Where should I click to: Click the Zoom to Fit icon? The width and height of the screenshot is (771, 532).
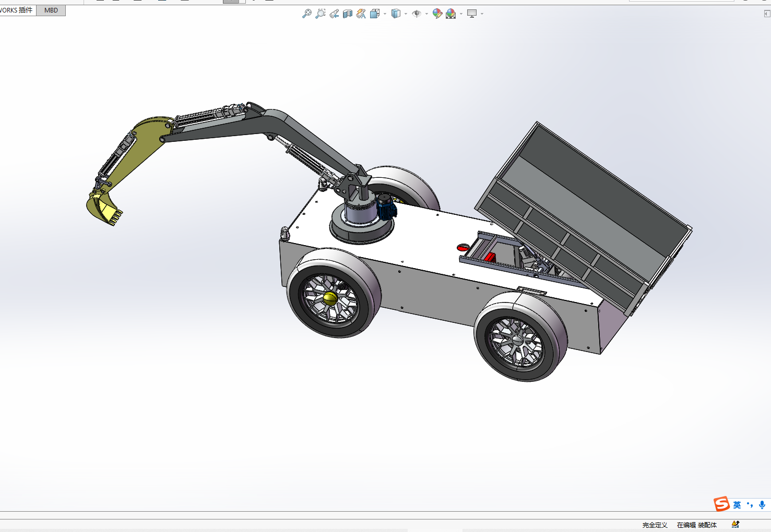[306, 14]
